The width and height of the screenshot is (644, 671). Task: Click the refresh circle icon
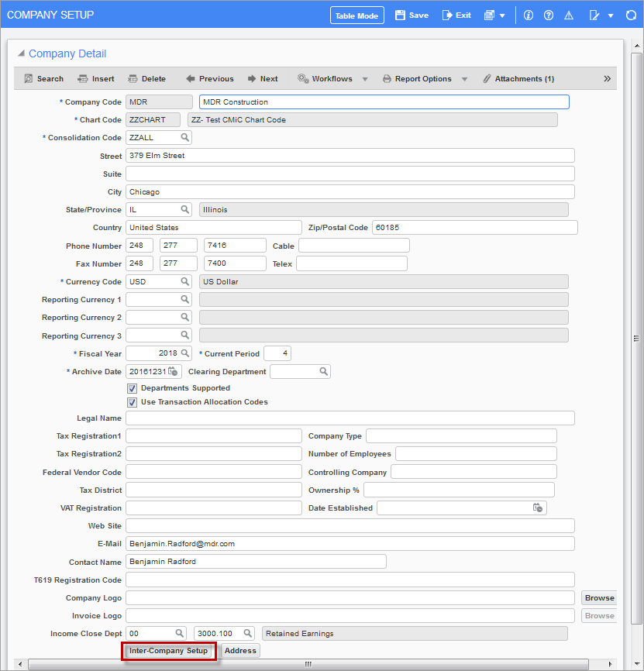(x=631, y=15)
